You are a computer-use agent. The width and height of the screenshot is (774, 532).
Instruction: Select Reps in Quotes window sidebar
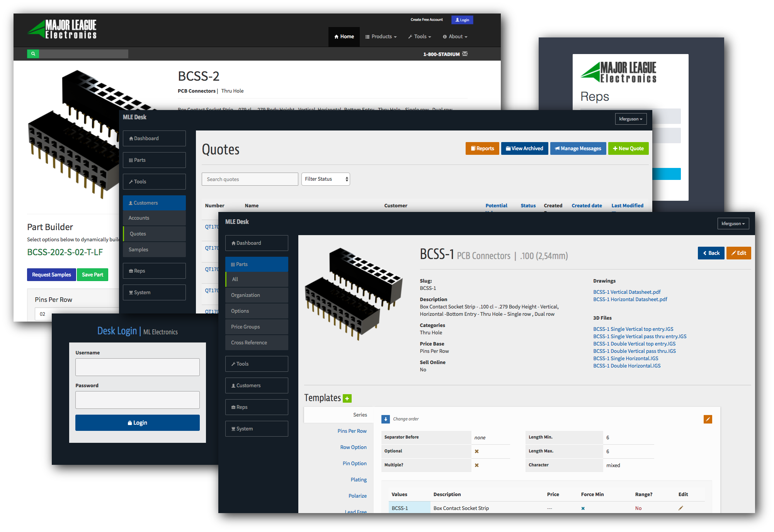154,271
